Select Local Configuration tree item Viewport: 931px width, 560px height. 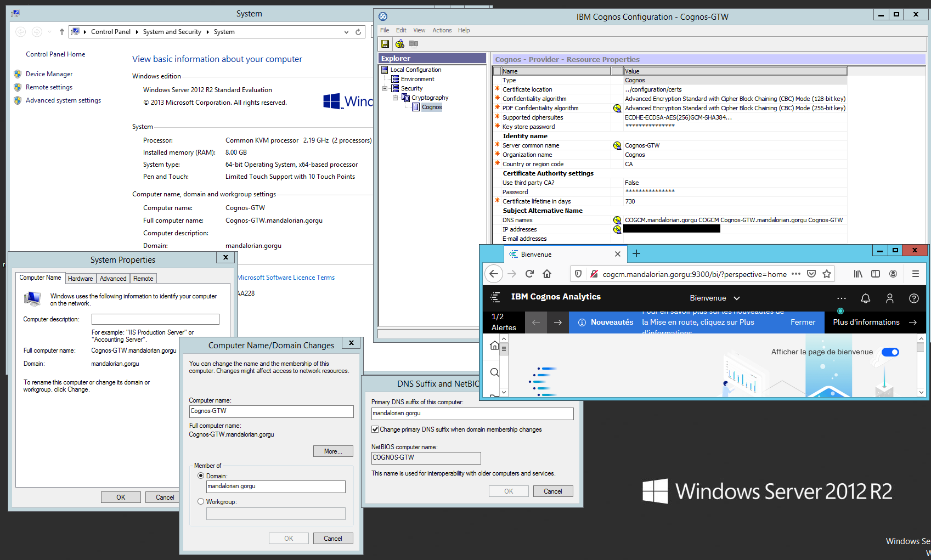[x=415, y=70]
